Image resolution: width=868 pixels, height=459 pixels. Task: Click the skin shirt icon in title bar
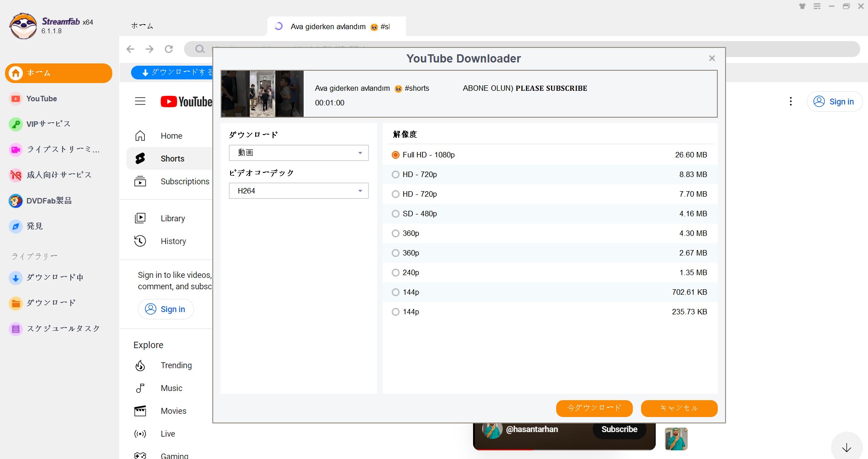[802, 6]
